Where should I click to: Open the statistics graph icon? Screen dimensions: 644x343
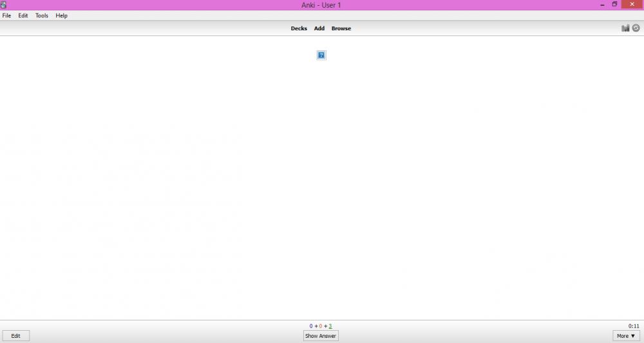coord(625,28)
